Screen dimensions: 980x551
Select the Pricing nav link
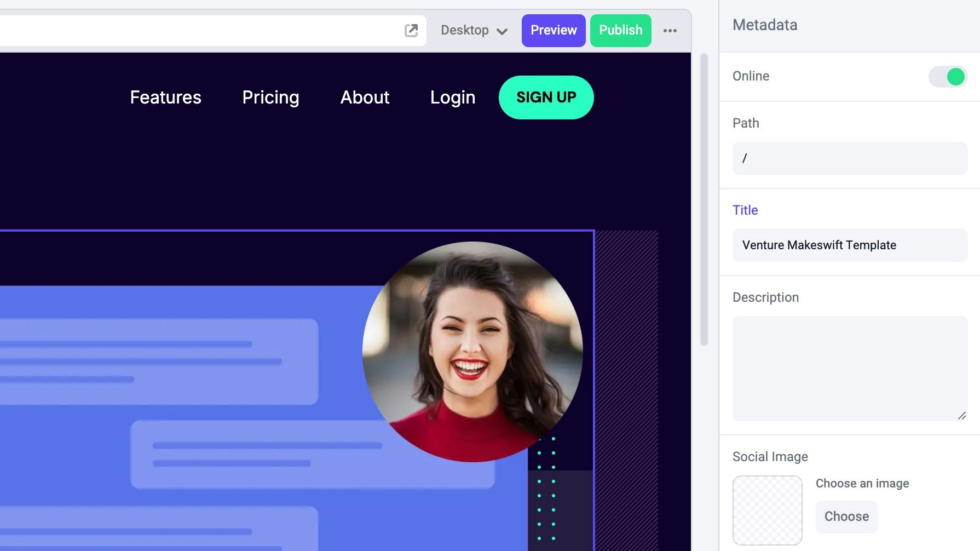coord(270,97)
